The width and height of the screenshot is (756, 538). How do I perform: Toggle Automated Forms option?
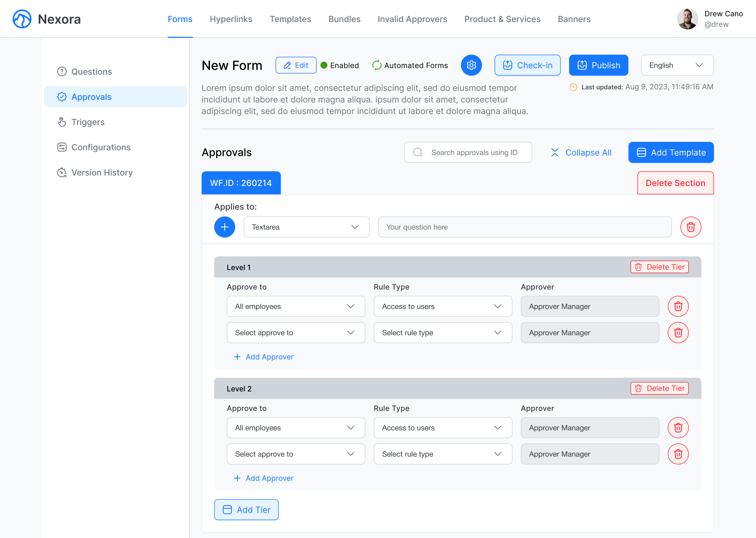tap(410, 65)
